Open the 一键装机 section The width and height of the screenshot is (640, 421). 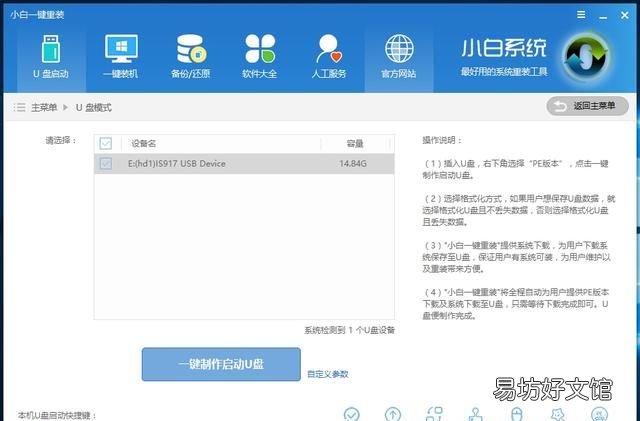121,57
